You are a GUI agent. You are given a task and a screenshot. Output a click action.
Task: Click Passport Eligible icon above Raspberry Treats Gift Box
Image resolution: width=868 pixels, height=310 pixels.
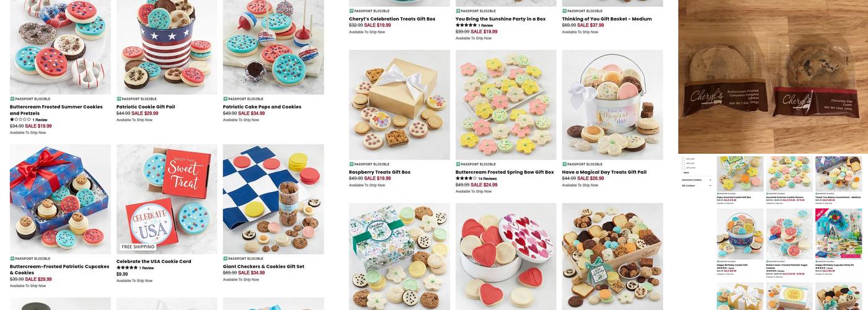(x=352, y=164)
